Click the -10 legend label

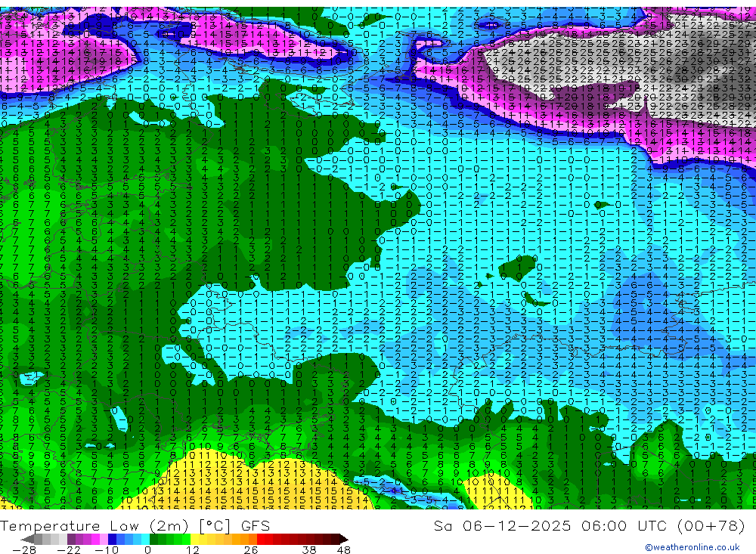(107, 550)
